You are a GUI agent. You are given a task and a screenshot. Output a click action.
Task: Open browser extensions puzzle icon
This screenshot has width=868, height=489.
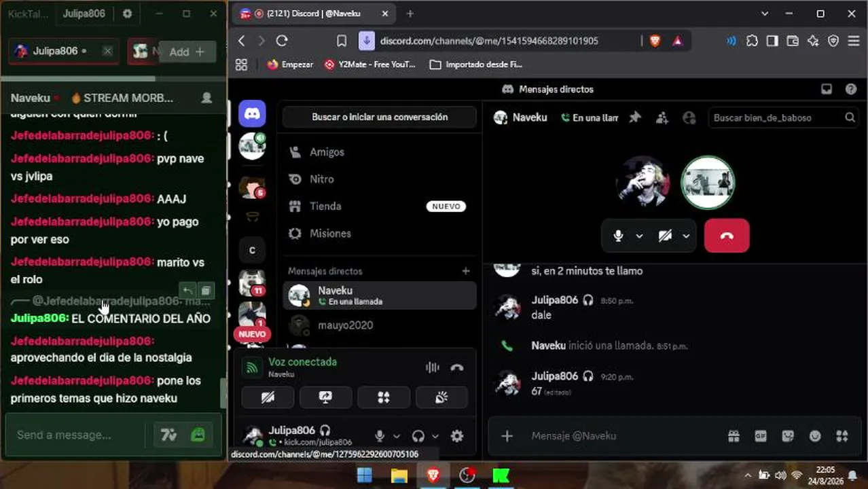pyautogui.click(x=752, y=41)
